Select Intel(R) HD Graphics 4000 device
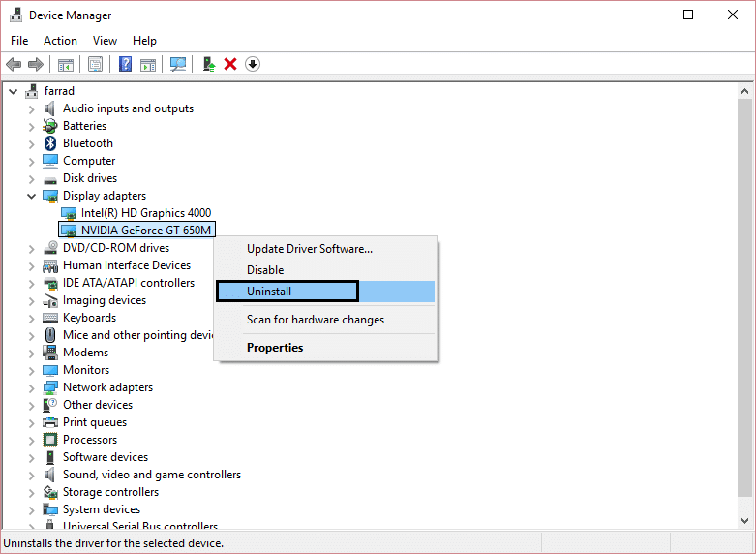This screenshot has height=554, width=756. click(x=146, y=213)
